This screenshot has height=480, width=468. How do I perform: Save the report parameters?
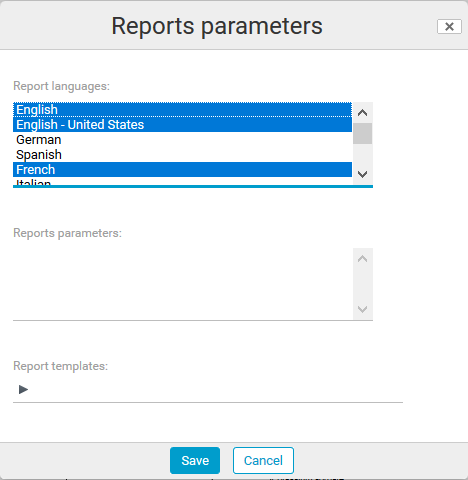(x=195, y=460)
